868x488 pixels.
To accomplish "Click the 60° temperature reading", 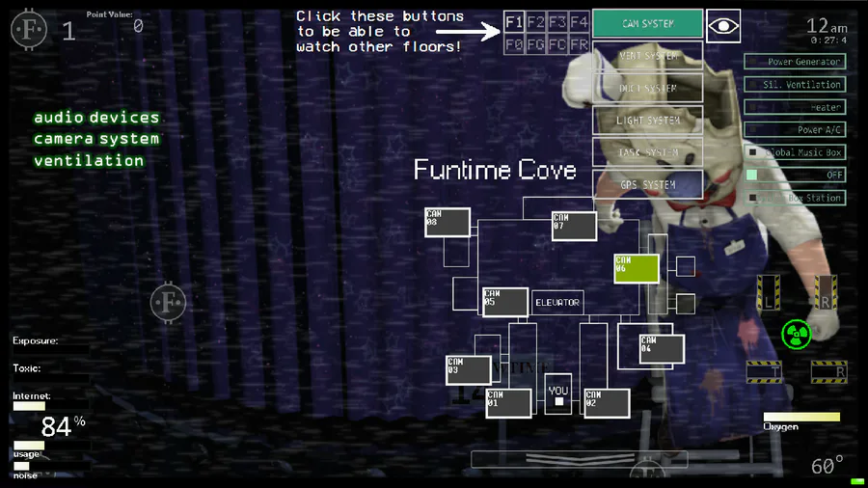I will tap(827, 466).
